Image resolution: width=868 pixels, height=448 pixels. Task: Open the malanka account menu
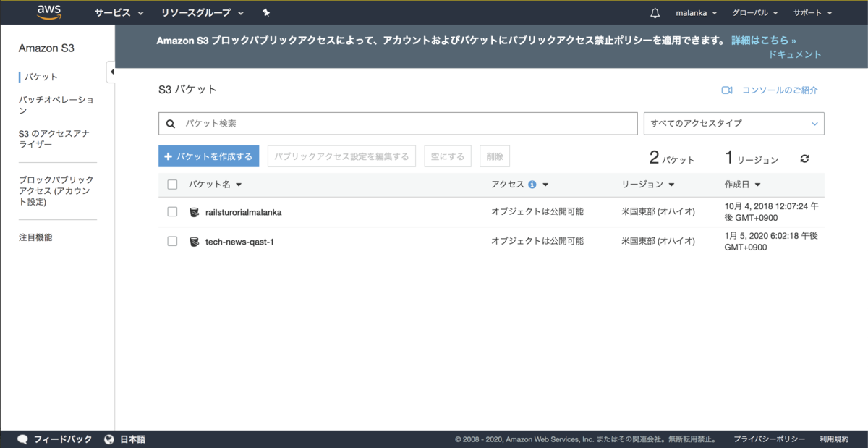pyautogui.click(x=697, y=13)
